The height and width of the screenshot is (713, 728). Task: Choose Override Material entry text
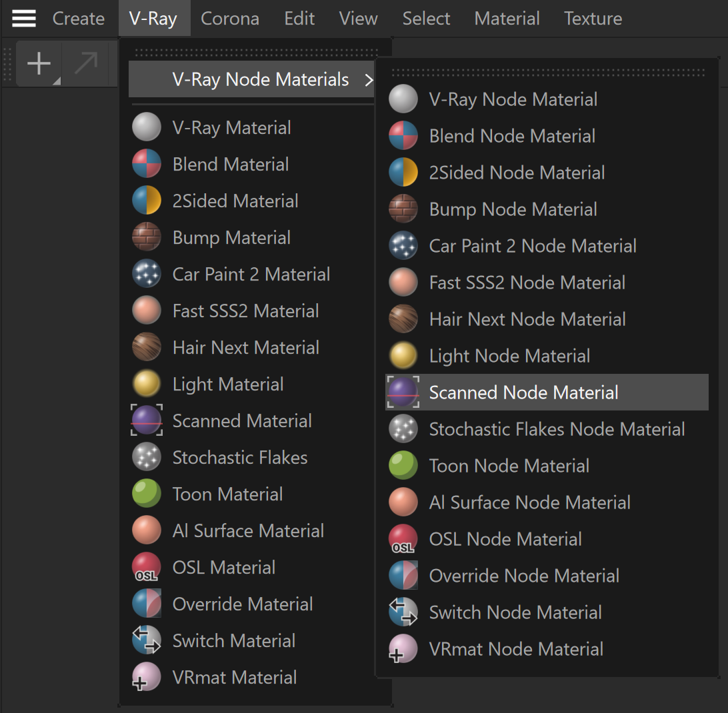point(243,604)
